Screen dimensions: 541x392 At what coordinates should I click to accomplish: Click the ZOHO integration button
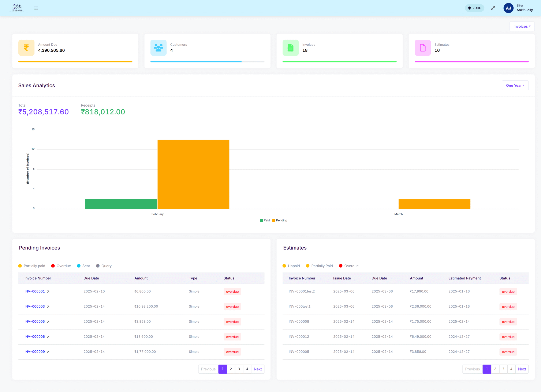pos(474,8)
